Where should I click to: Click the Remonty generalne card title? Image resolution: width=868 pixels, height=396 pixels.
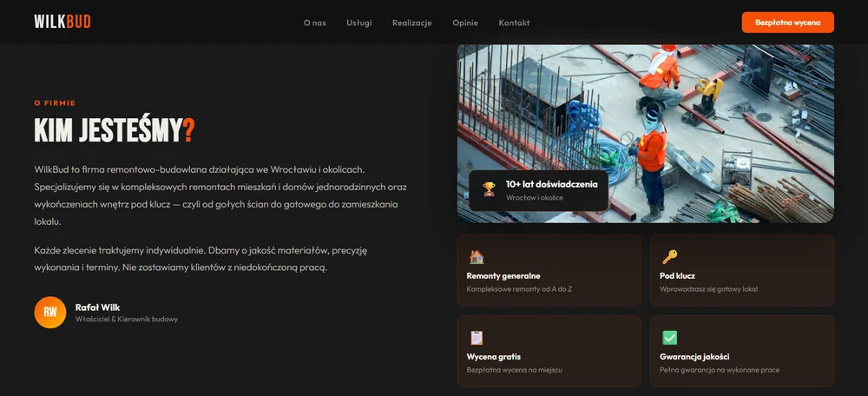pos(503,276)
